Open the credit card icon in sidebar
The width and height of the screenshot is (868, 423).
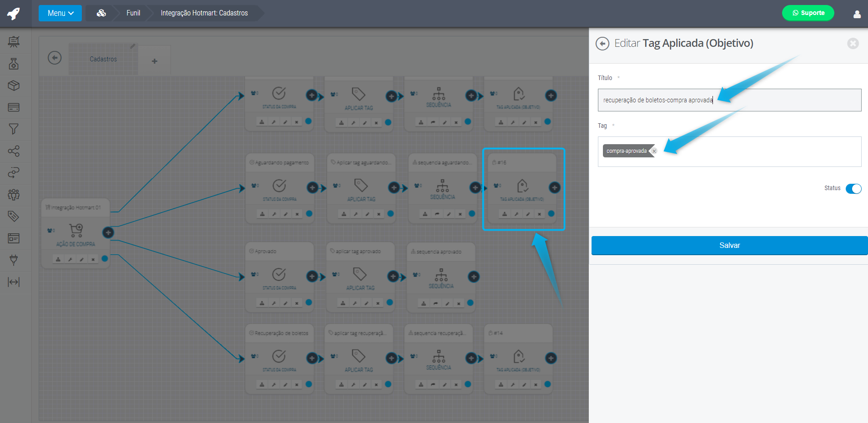(x=14, y=107)
